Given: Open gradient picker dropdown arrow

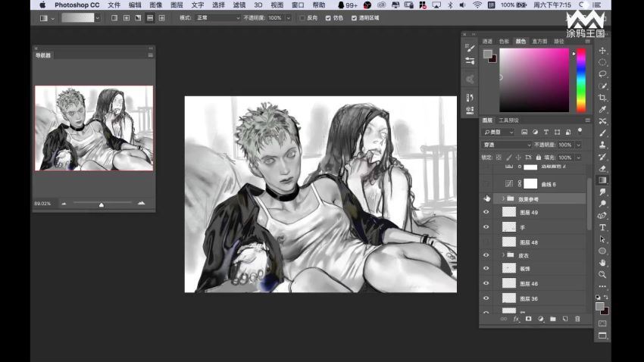Looking at the screenshot, I should [97, 18].
